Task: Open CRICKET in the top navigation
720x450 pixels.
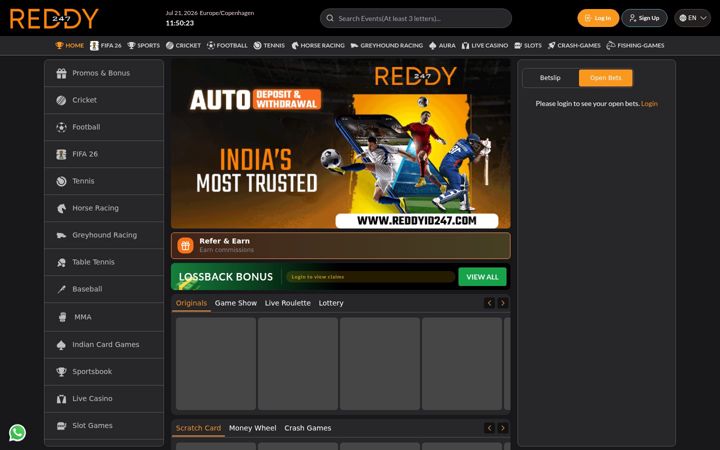Action: pos(183,45)
